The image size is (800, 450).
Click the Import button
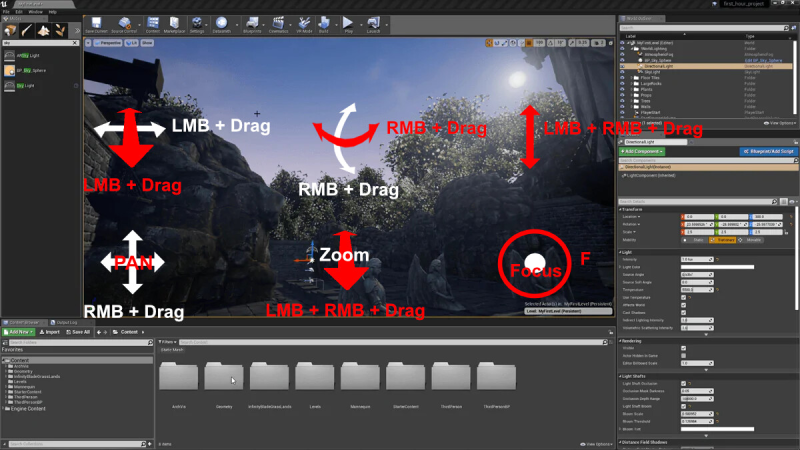[49, 332]
